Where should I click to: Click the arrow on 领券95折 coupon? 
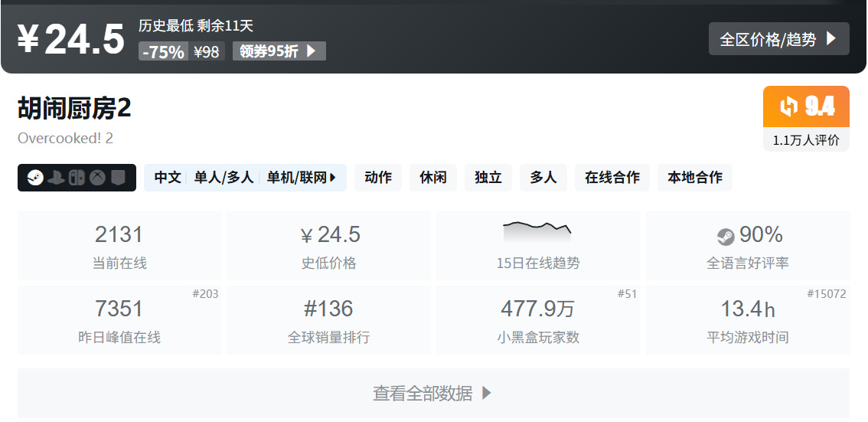[x=311, y=51]
